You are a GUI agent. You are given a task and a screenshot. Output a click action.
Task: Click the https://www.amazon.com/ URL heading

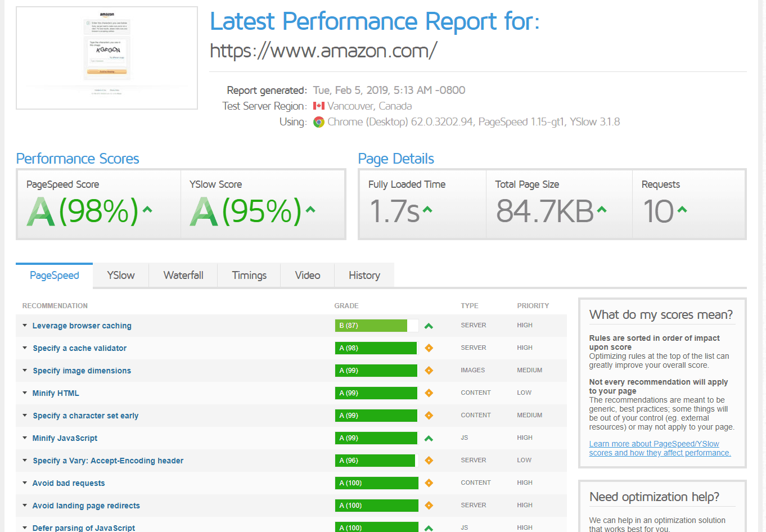[x=323, y=51]
